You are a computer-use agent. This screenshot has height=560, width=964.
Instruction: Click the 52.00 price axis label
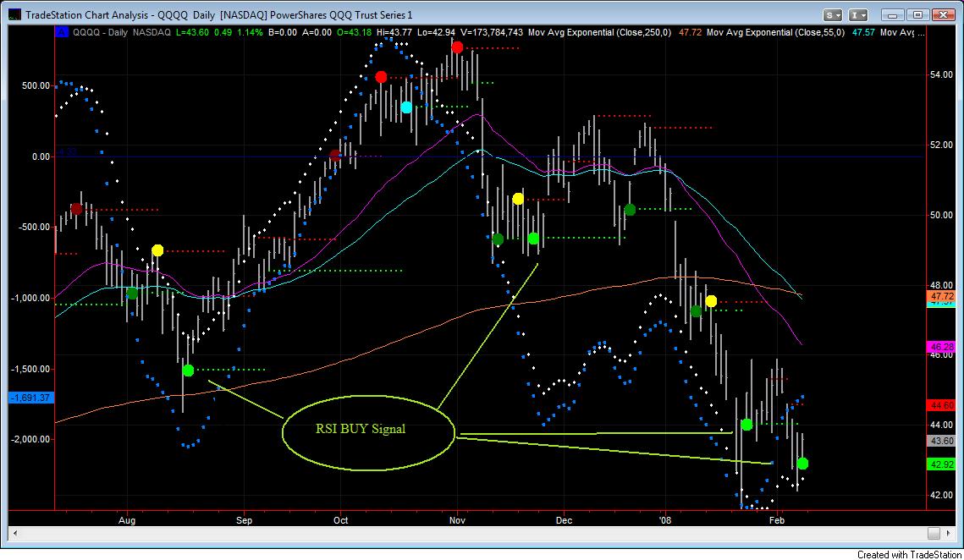click(x=942, y=145)
